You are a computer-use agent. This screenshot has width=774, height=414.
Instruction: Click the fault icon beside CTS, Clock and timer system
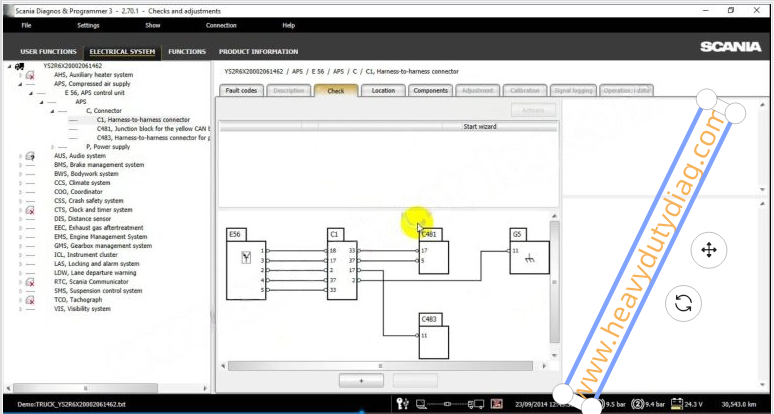tap(30, 210)
